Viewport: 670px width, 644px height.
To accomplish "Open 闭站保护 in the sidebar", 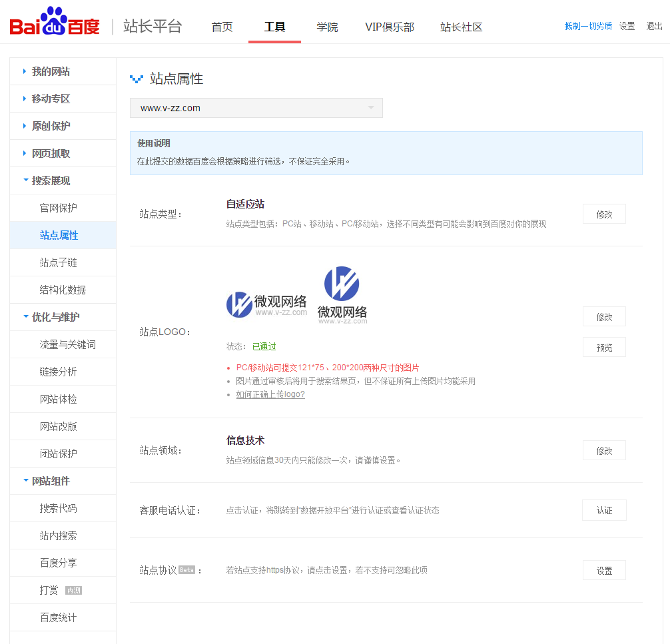I will pyautogui.click(x=63, y=454).
